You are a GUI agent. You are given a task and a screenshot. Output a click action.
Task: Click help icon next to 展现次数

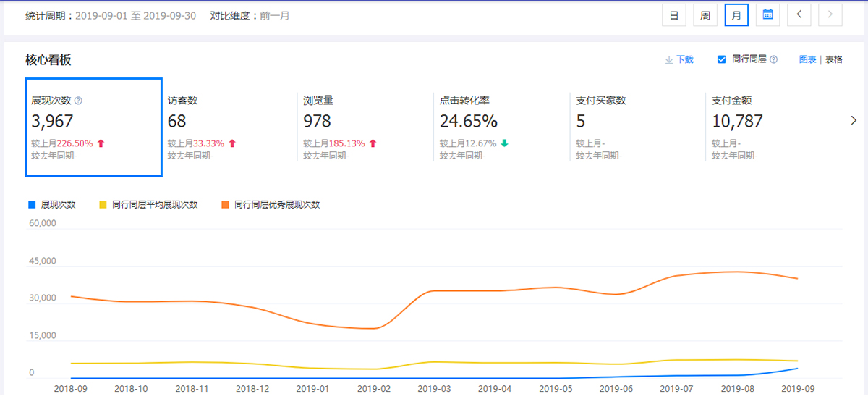pyautogui.click(x=78, y=101)
